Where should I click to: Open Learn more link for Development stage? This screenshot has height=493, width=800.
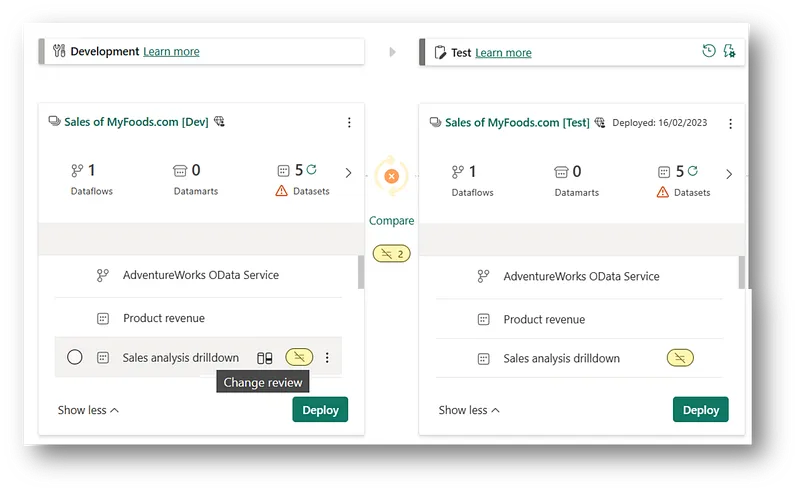[x=171, y=52]
